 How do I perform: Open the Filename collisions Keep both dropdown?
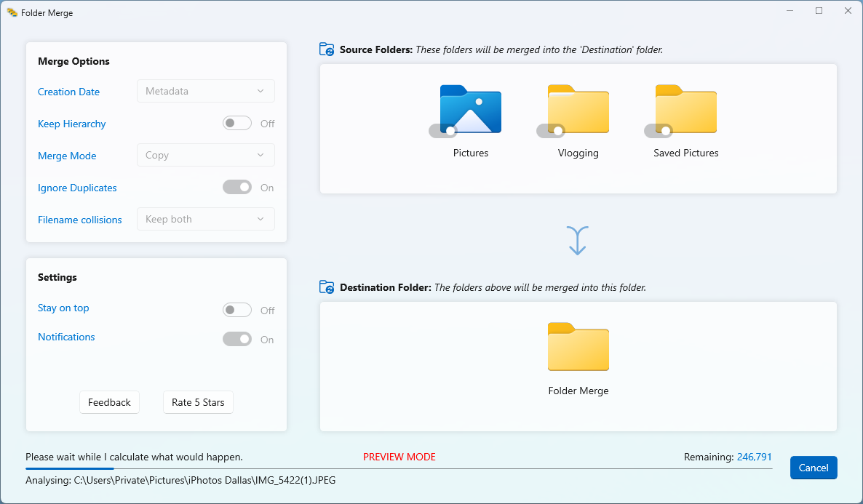(205, 219)
